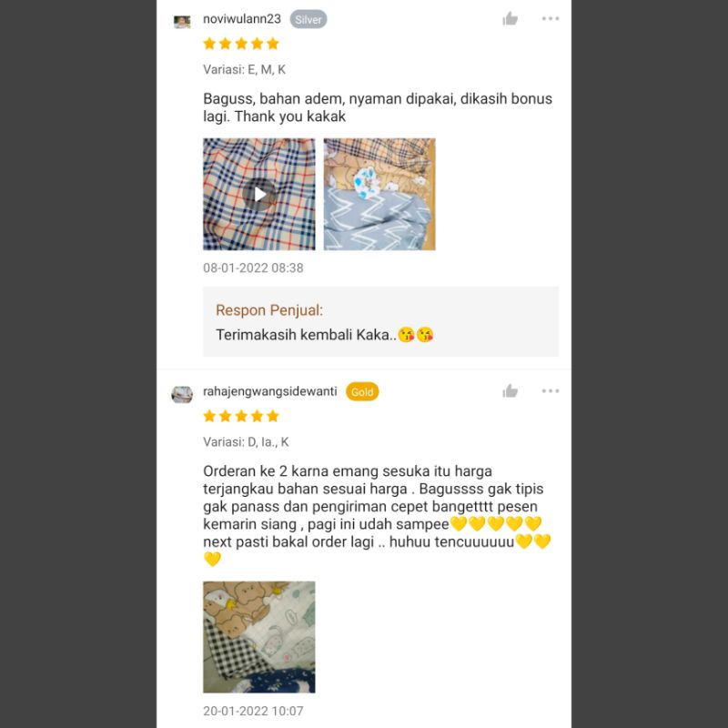Tap the Gold membership badge
The image size is (728, 728).
pyautogui.click(x=362, y=392)
